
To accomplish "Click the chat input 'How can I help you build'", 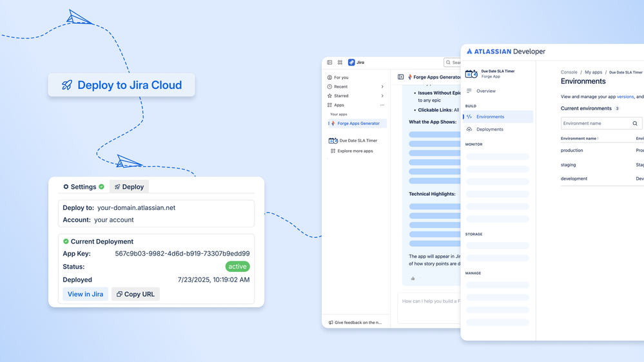I will pos(429,308).
